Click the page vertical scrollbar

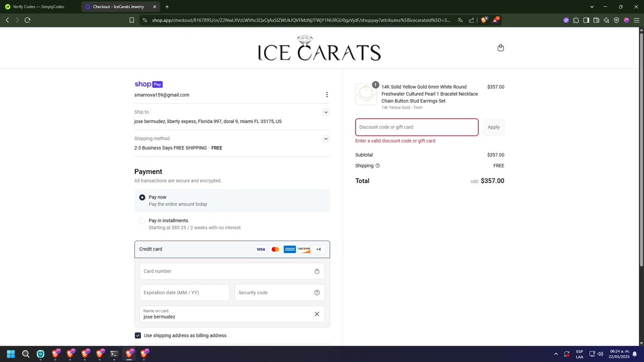coord(641,150)
